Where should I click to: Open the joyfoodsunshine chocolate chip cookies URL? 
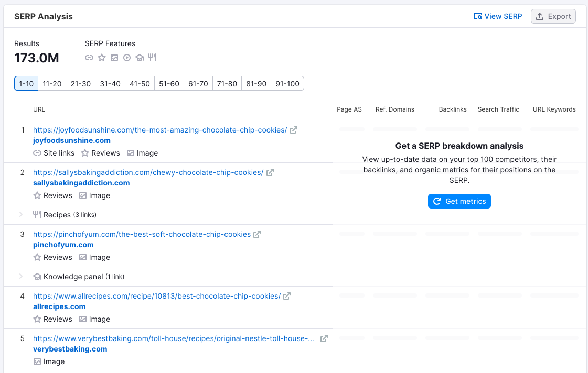point(160,130)
